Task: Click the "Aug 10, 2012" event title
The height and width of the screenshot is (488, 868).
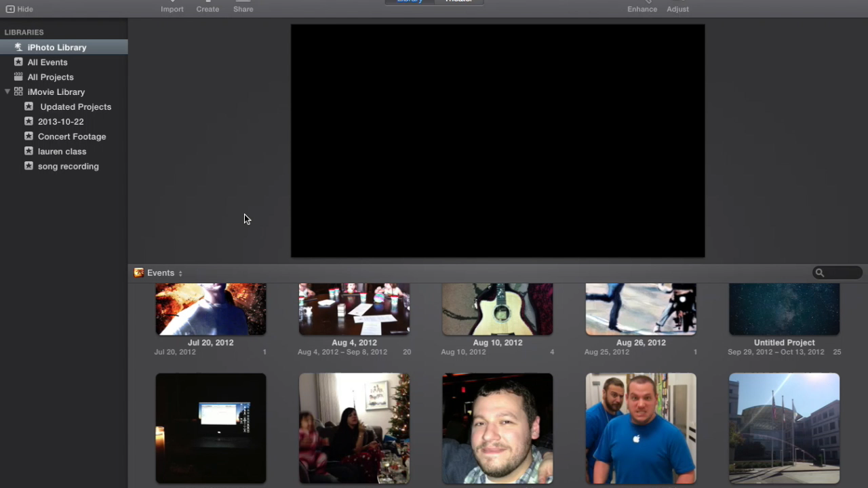Action: (x=498, y=343)
